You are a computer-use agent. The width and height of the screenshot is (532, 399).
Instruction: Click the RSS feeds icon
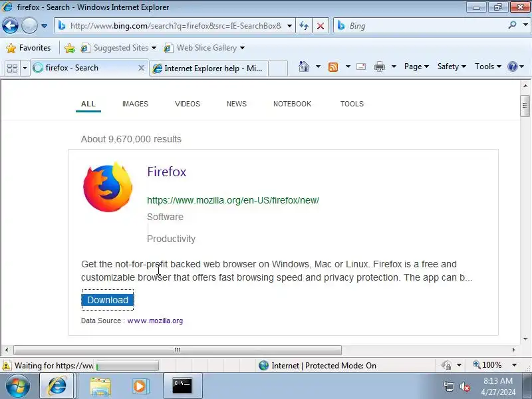click(x=333, y=67)
